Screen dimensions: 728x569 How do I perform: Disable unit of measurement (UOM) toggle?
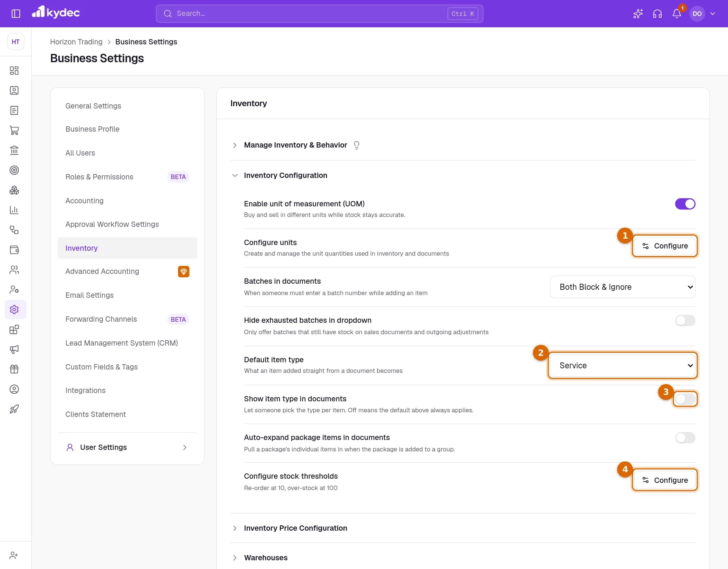pyautogui.click(x=685, y=204)
